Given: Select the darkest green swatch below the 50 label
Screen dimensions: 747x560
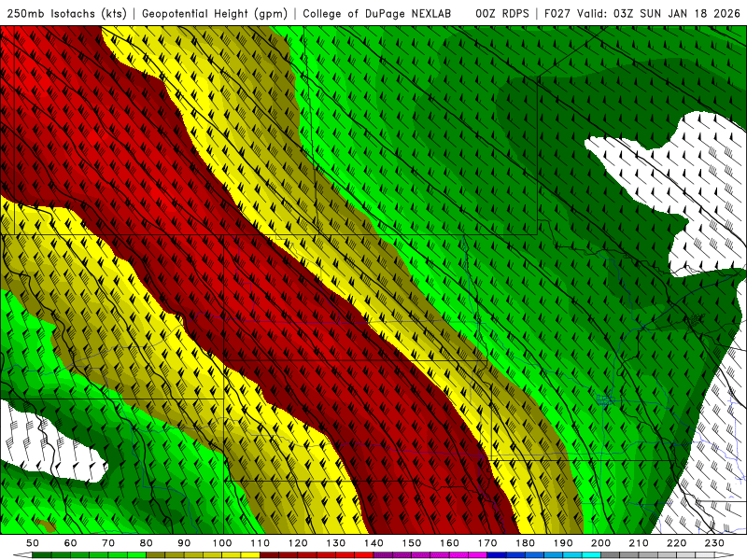Looking at the screenshot, I should coord(42,555).
